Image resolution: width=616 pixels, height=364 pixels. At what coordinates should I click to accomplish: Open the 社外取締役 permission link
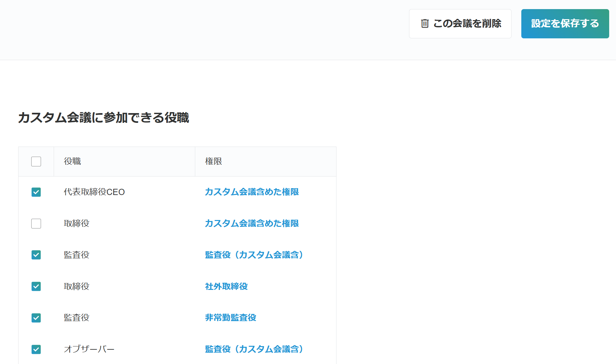click(x=226, y=286)
